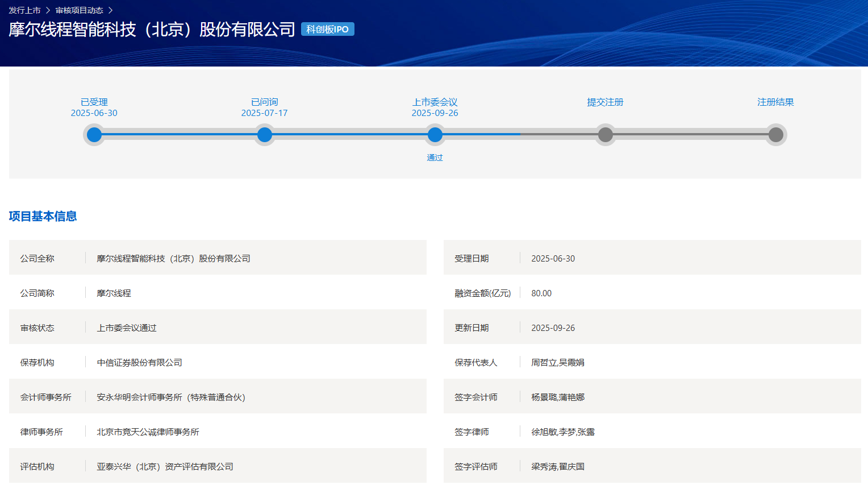Click the page title 摩尔线程智能科技 company name

(x=152, y=29)
